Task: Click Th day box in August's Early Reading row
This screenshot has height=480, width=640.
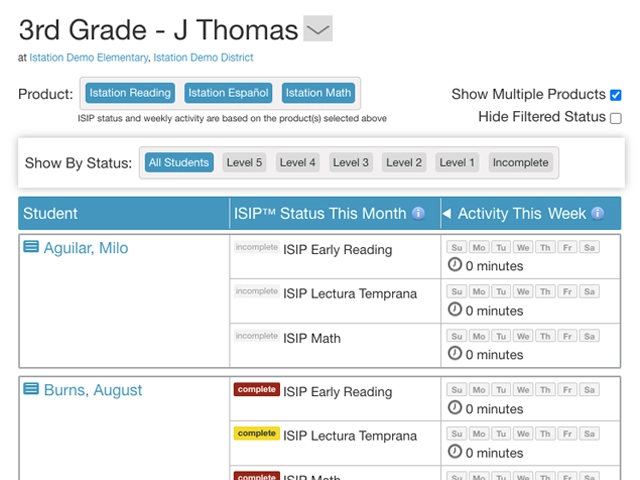Action: click(545, 390)
